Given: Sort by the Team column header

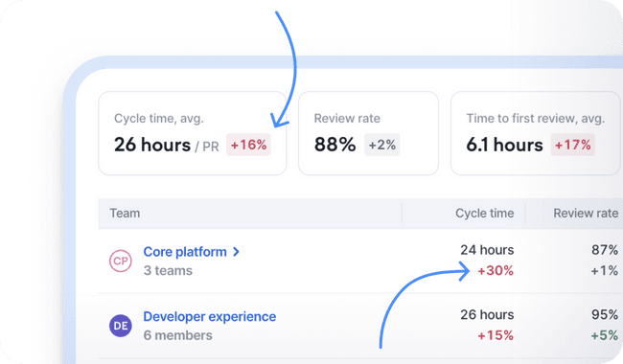Looking at the screenshot, I should [125, 214].
